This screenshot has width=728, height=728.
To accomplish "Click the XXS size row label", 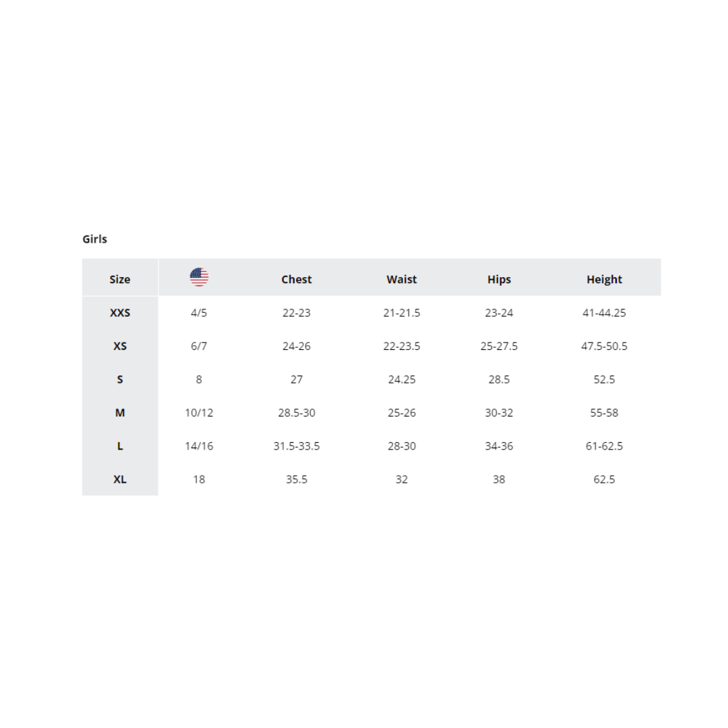I will pyautogui.click(x=120, y=313).
